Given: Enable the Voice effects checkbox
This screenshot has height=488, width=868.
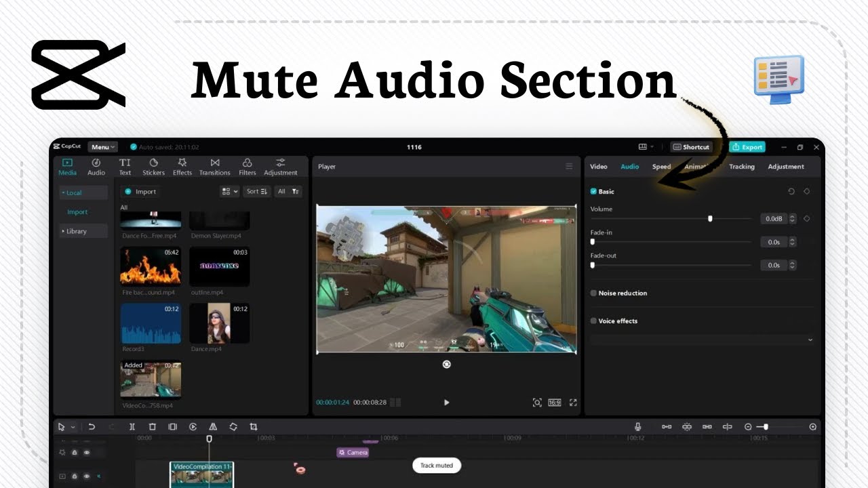Looking at the screenshot, I should coord(593,321).
